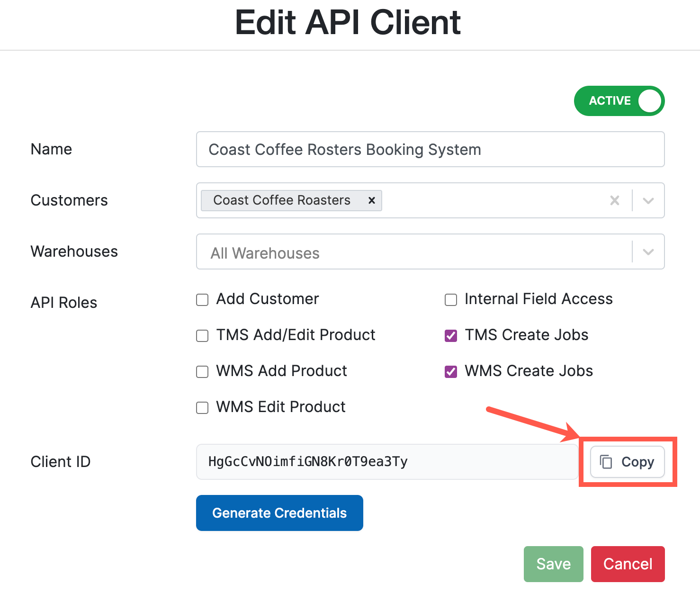The height and width of the screenshot is (593, 700).
Task: Open the All Warehouses selection field
Action: click(x=379, y=252)
